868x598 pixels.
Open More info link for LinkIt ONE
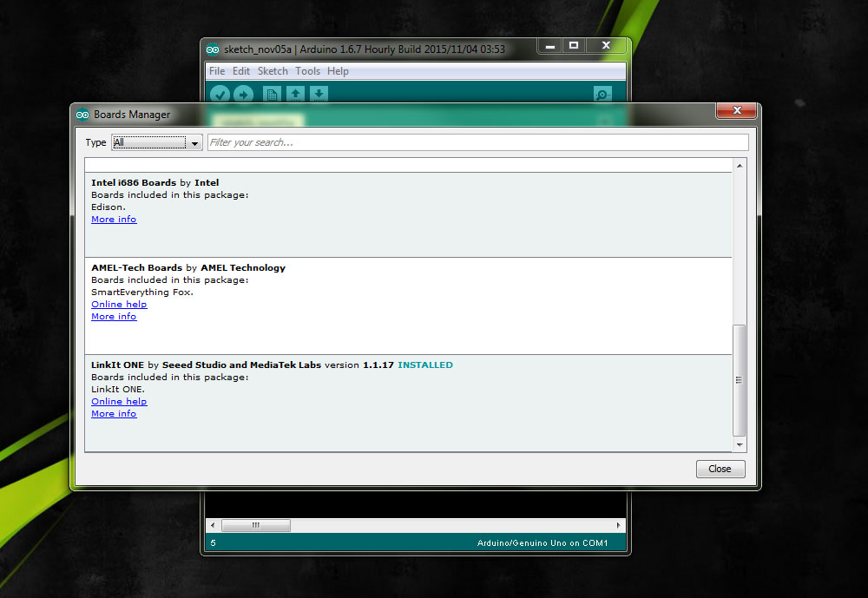pyautogui.click(x=114, y=414)
